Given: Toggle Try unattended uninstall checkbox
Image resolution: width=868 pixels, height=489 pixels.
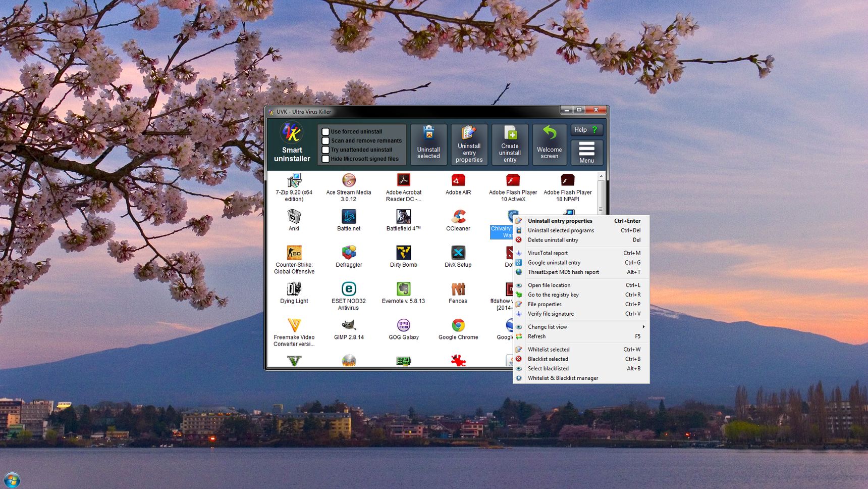Looking at the screenshot, I should click(325, 150).
